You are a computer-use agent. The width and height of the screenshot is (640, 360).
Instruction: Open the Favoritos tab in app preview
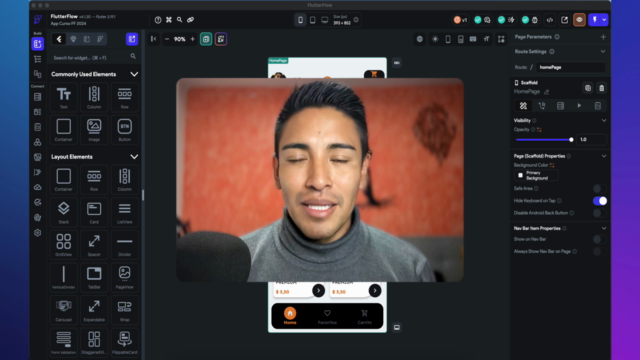tap(327, 316)
